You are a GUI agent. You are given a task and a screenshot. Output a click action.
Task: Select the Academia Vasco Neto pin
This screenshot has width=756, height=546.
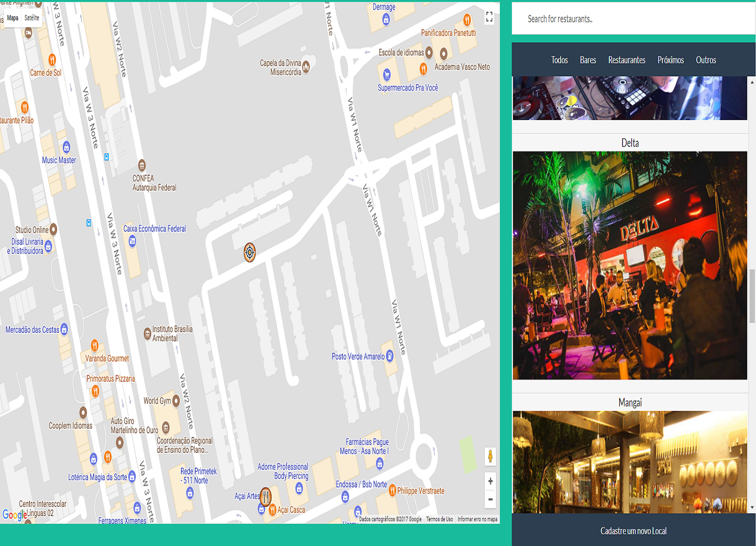click(444, 53)
